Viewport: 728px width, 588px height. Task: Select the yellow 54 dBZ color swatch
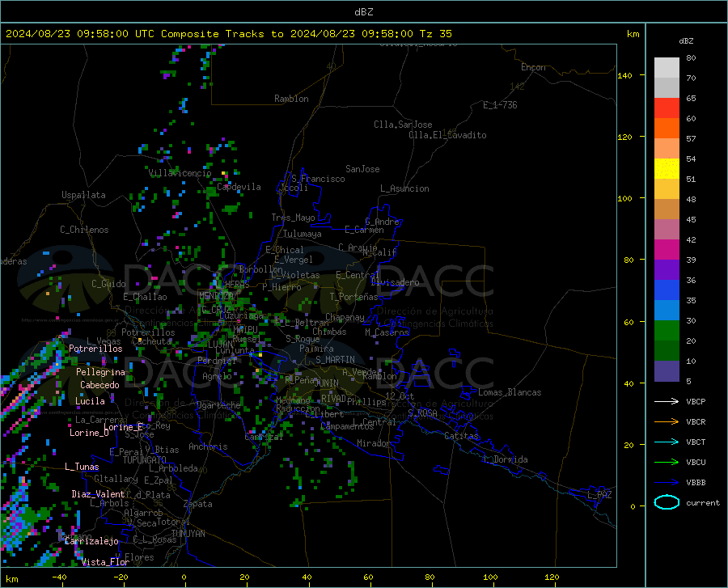pyautogui.click(x=667, y=169)
